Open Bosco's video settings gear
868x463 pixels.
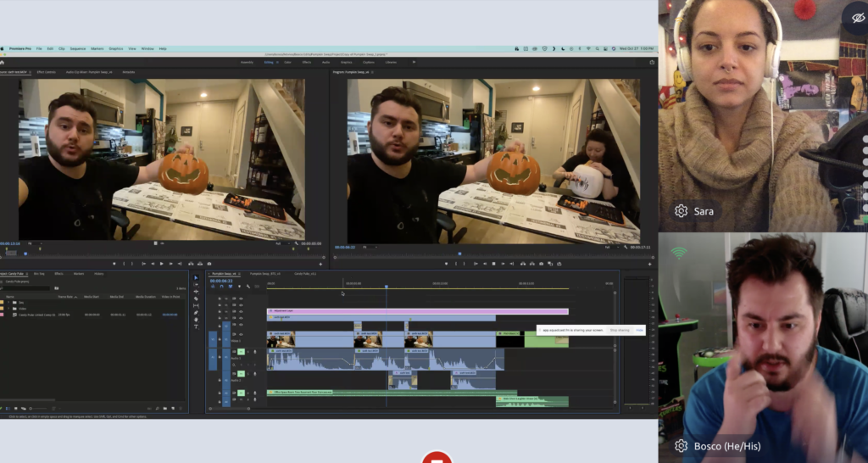coord(681,446)
